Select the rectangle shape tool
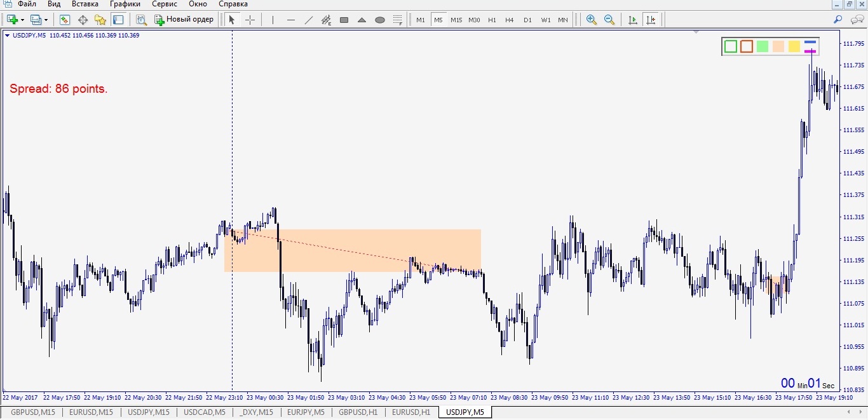Image resolution: width=868 pixels, height=420 pixels. 344,20
